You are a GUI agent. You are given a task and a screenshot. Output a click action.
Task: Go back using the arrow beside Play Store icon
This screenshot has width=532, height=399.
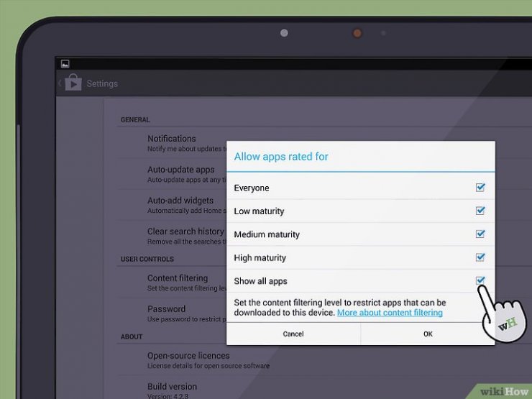point(60,83)
